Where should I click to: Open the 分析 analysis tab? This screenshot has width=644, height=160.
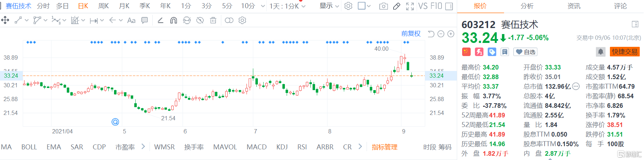tap(527, 6)
